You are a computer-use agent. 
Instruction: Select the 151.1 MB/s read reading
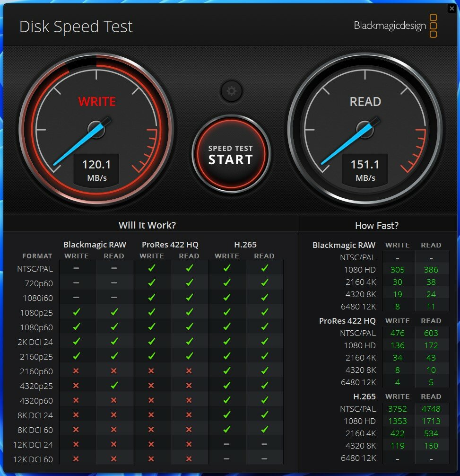365,169
